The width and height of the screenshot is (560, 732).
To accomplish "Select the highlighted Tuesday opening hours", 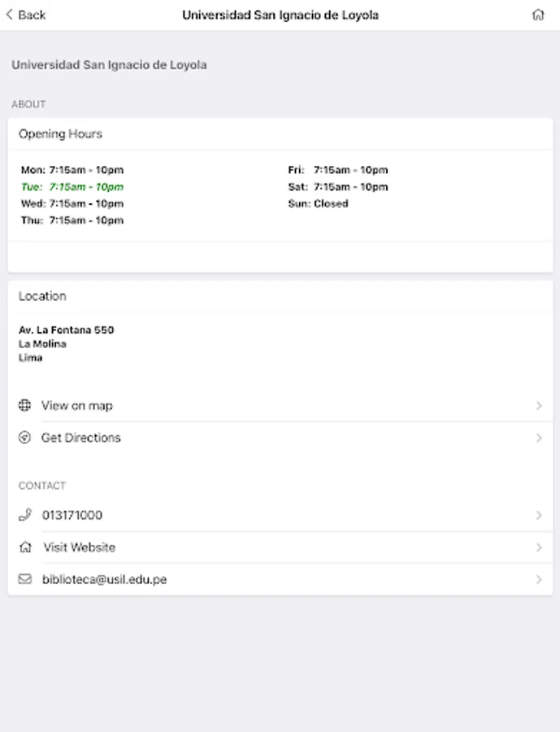I will (72, 187).
